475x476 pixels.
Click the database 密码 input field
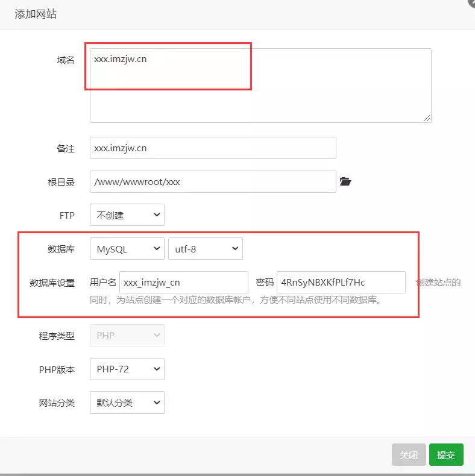(x=341, y=283)
